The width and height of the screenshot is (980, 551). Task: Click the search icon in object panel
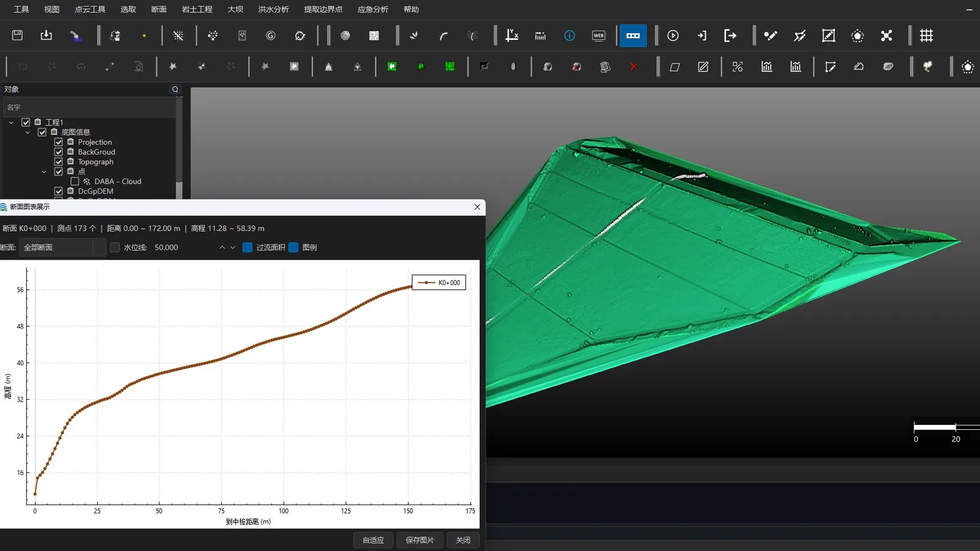click(175, 89)
